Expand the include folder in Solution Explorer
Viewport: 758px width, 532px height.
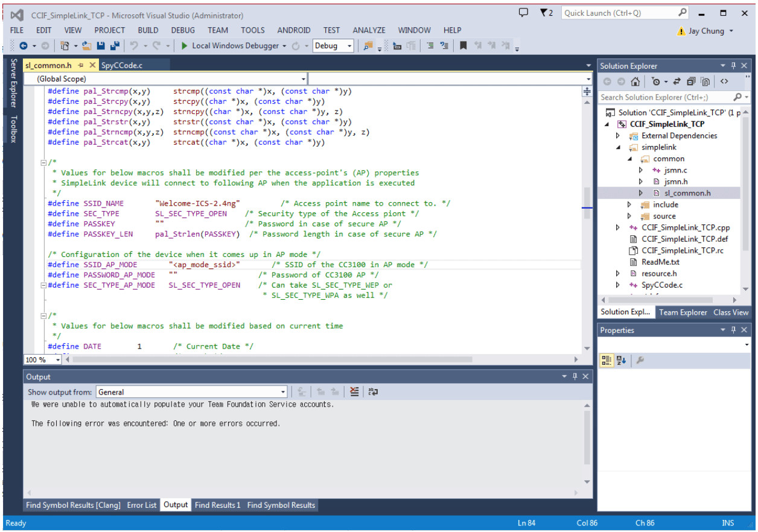[629, 204]
